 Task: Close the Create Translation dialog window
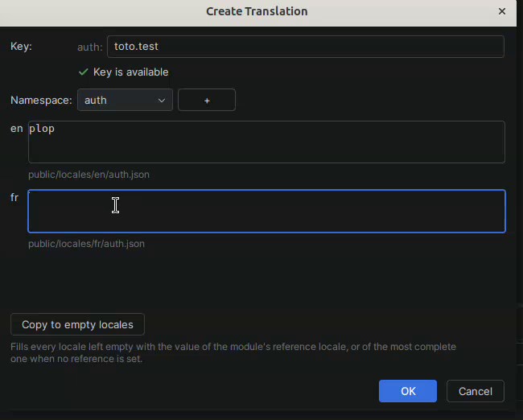pos(502,11)
